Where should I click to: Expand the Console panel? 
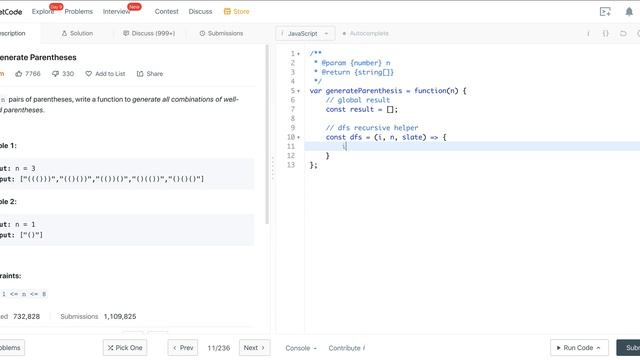301,348
